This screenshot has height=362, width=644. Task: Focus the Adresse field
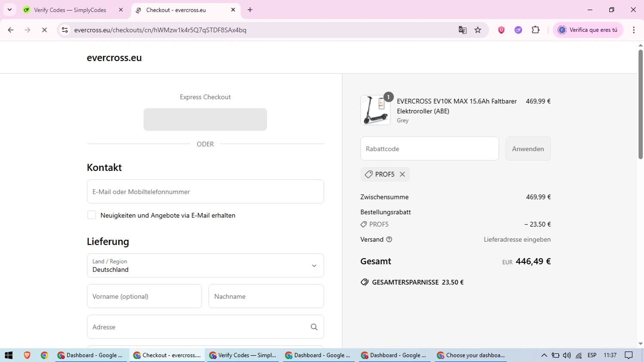pos(205,327)
